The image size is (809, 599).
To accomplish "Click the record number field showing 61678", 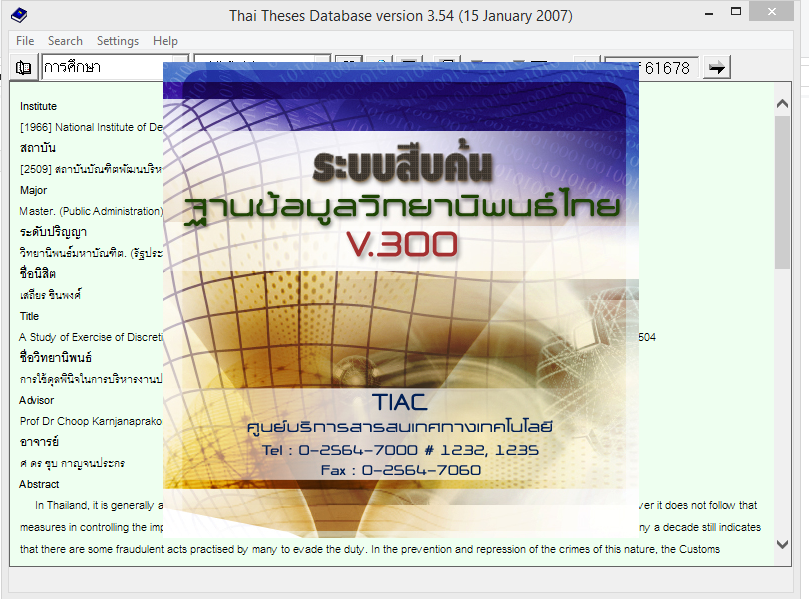I will click(668, 68).
